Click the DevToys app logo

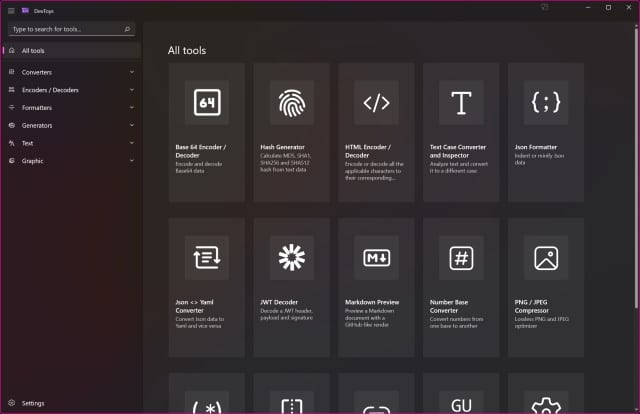25,11
